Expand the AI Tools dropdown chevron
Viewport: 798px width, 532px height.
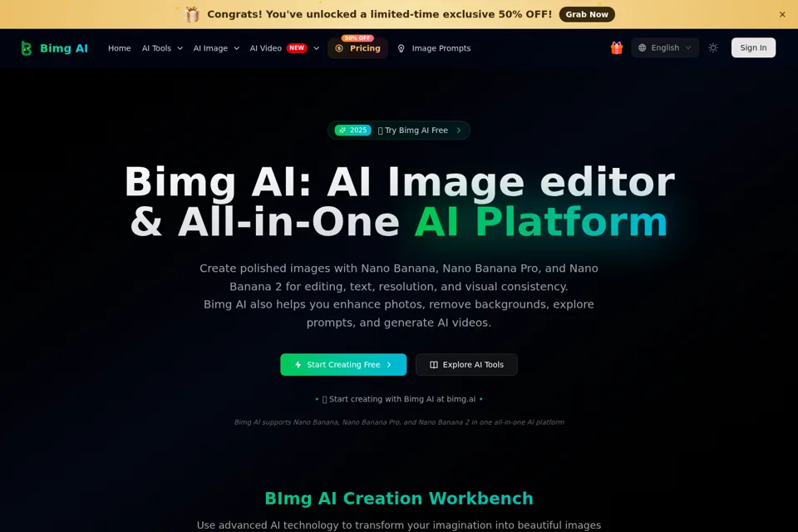(x=180, y=48)
